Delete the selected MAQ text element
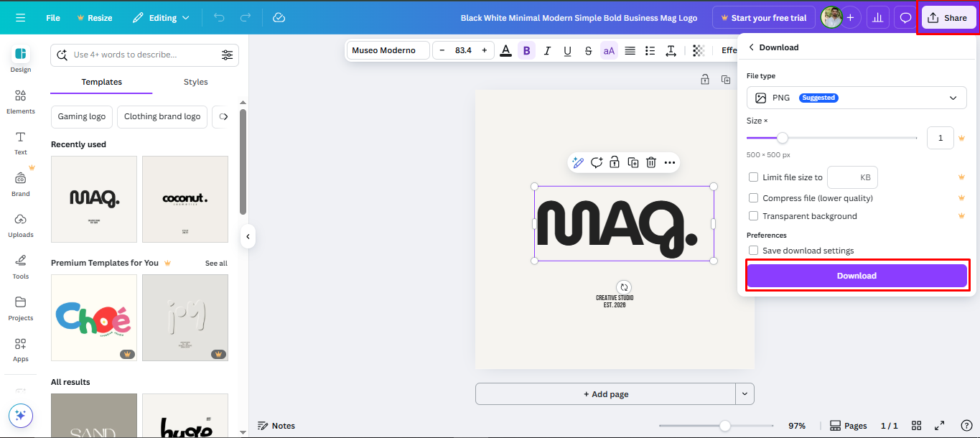Screen dimensions: 980x438 point(650,162)
